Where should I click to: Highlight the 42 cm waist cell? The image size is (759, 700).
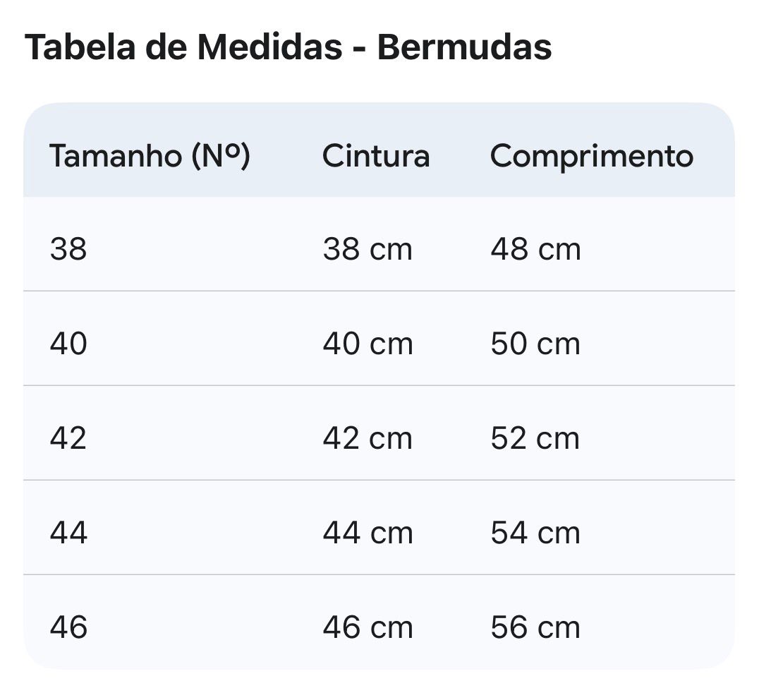pos(368,439)
